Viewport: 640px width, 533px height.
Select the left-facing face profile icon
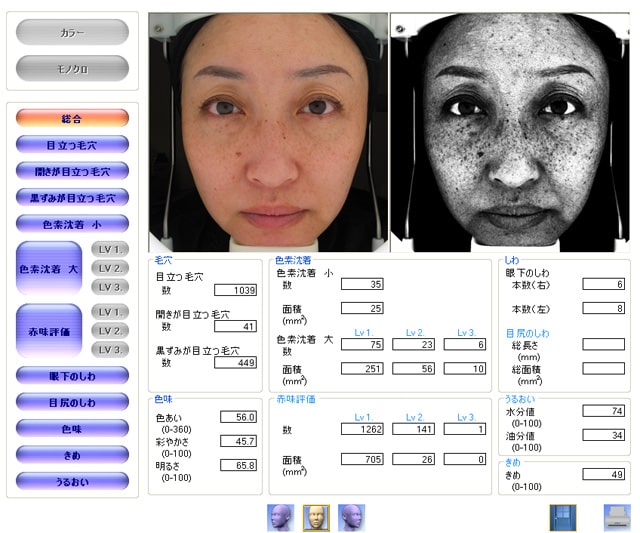tap(279, 517)
